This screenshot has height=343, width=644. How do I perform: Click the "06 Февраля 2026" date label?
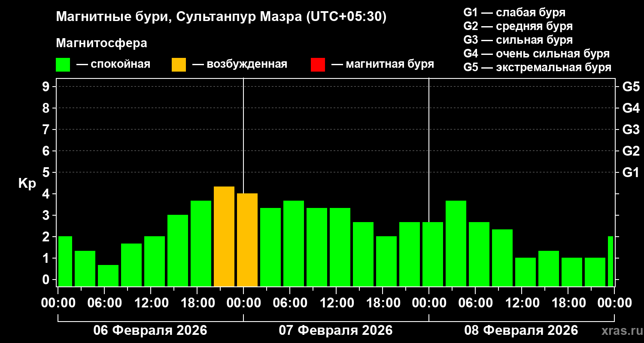(150, 330)
